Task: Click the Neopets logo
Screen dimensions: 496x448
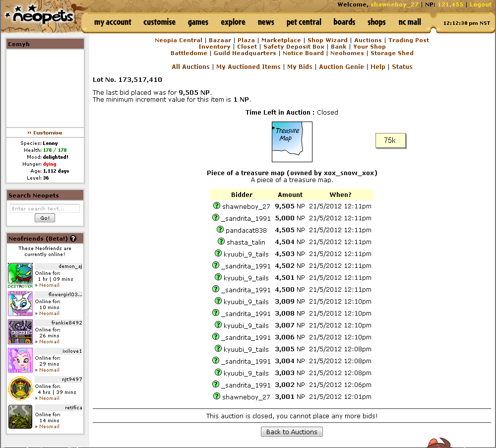Action: (40, 16)
